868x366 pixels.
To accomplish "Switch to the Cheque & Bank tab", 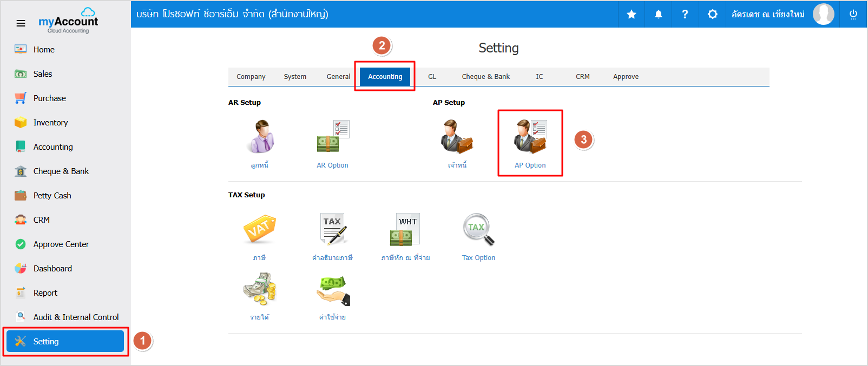I will tap(485, 77).
